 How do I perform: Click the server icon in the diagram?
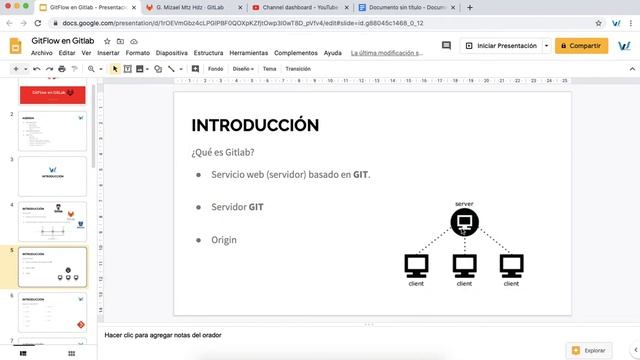point(464,222)
